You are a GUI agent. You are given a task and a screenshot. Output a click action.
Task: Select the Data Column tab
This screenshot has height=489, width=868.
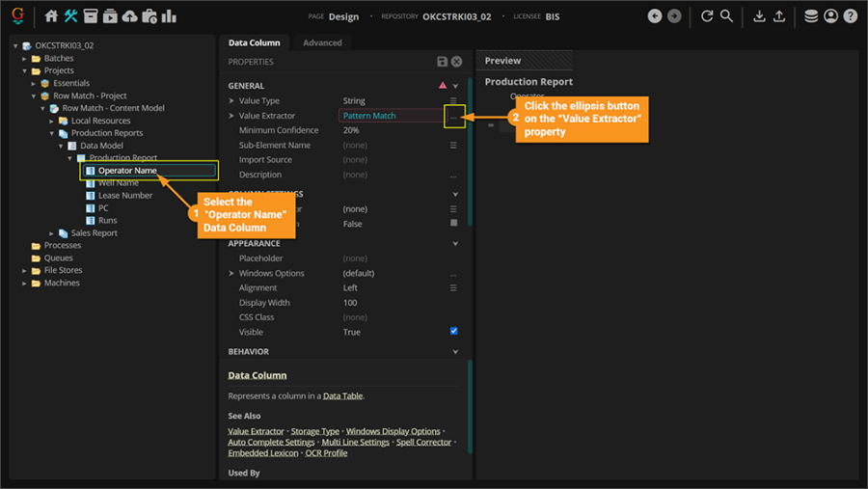254,43
